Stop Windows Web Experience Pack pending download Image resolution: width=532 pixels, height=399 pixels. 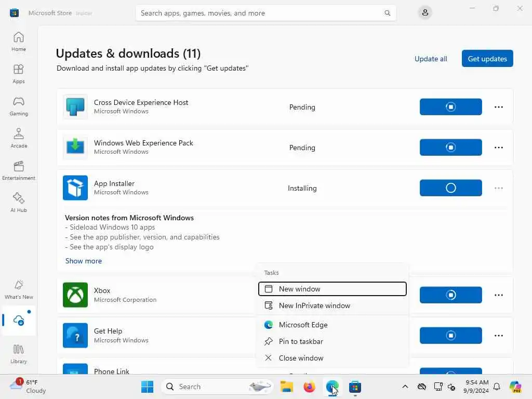(450, 147)
